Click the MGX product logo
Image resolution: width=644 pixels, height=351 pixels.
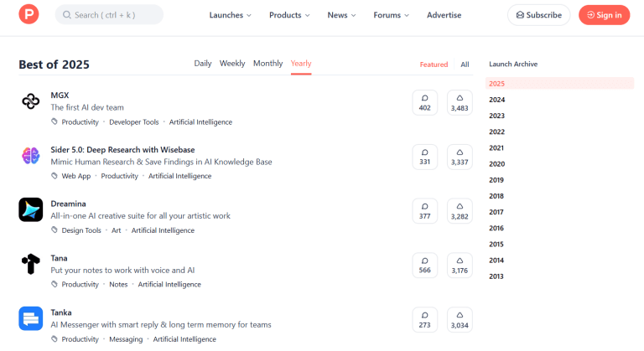pos(31,101)
